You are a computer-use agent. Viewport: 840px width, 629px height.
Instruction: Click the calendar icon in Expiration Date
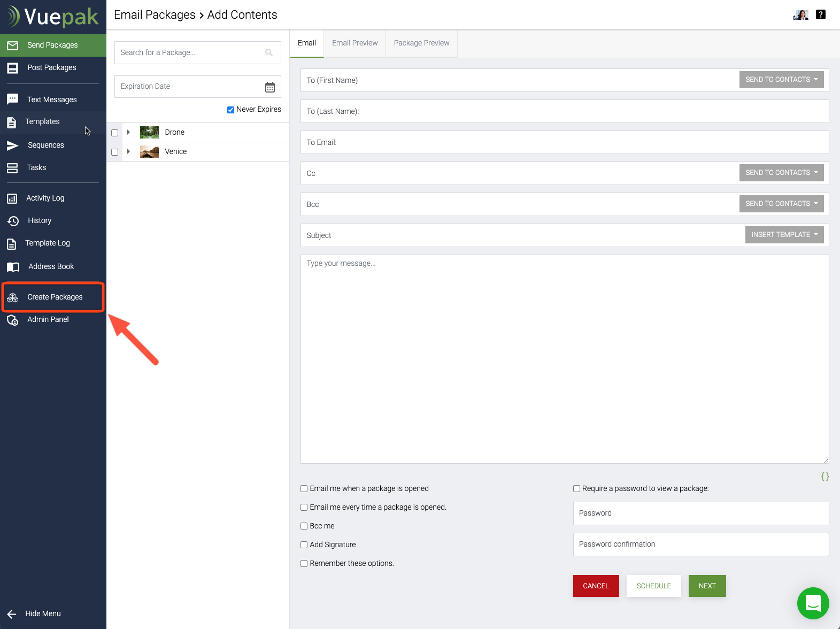pyautogui.click(x=270, y=87)
